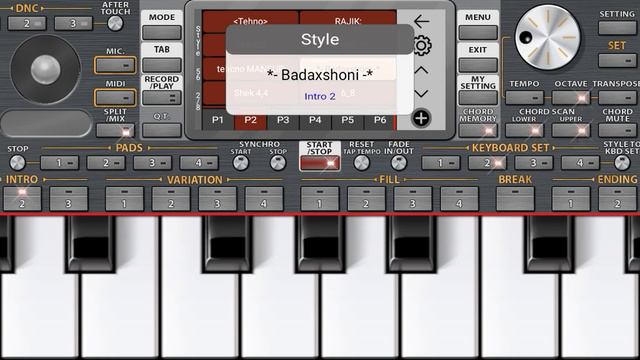Open MY SETTING button
The image size is (640, 360).
pyautogui.click(x=478, y=98)
